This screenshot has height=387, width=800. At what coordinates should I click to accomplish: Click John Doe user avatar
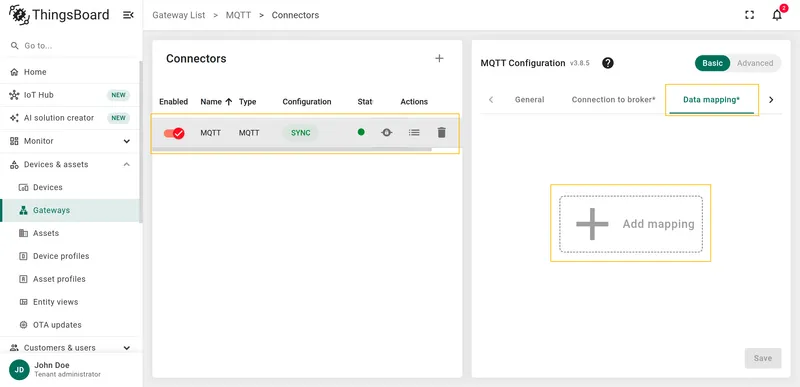click(19, 370)
